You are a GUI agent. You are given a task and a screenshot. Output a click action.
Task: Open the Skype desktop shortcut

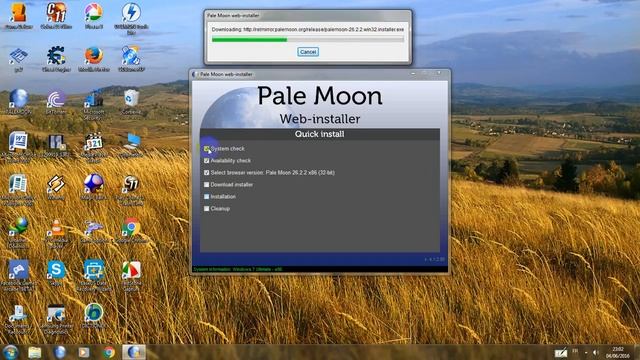coord(56,273)
